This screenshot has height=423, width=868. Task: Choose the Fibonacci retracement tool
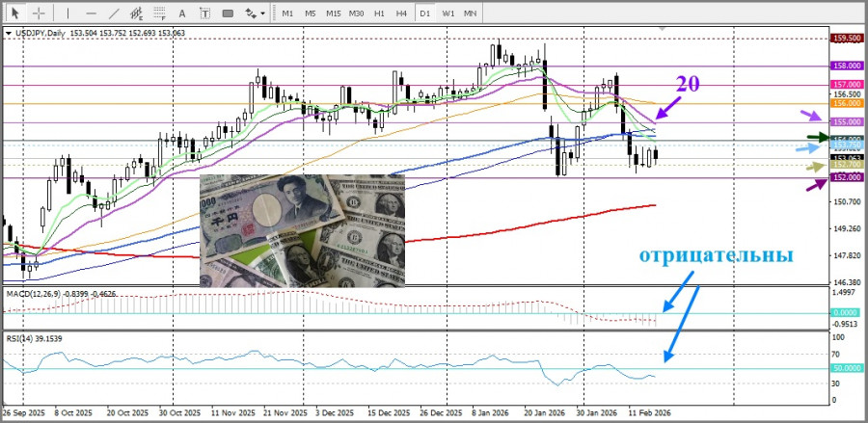click(x=159, y=13)
